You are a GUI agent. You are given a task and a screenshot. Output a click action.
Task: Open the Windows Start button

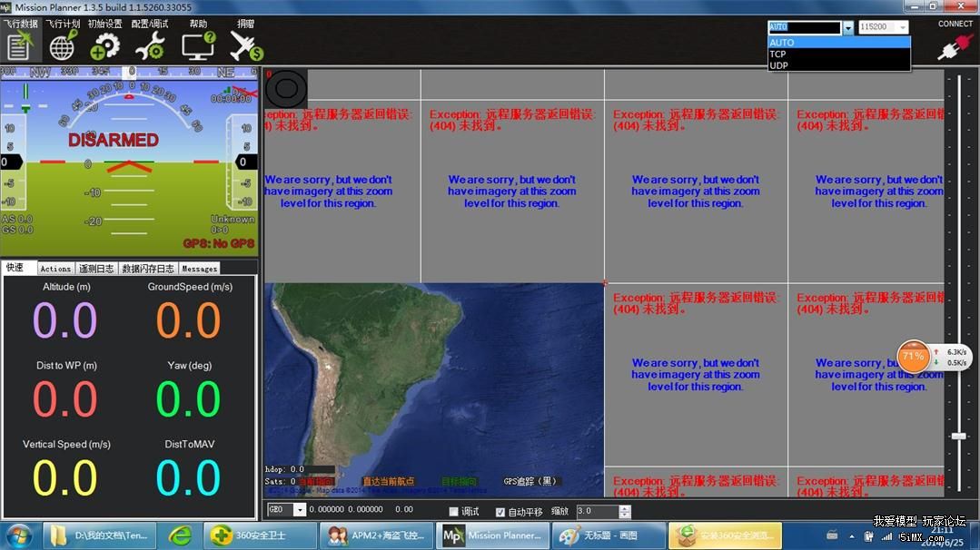pos(18,535)
